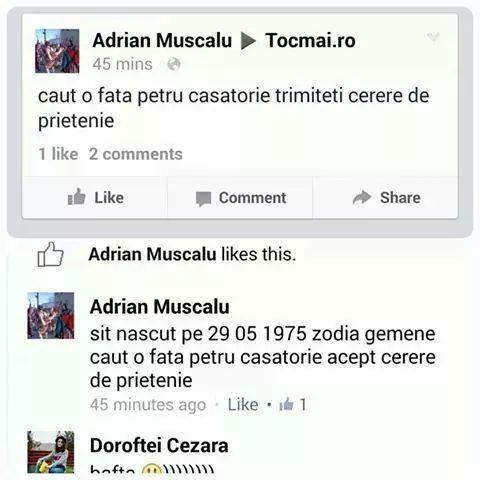
Task: Like Adrian Muscalu's comment via the Like text
Action: (243, 405)
